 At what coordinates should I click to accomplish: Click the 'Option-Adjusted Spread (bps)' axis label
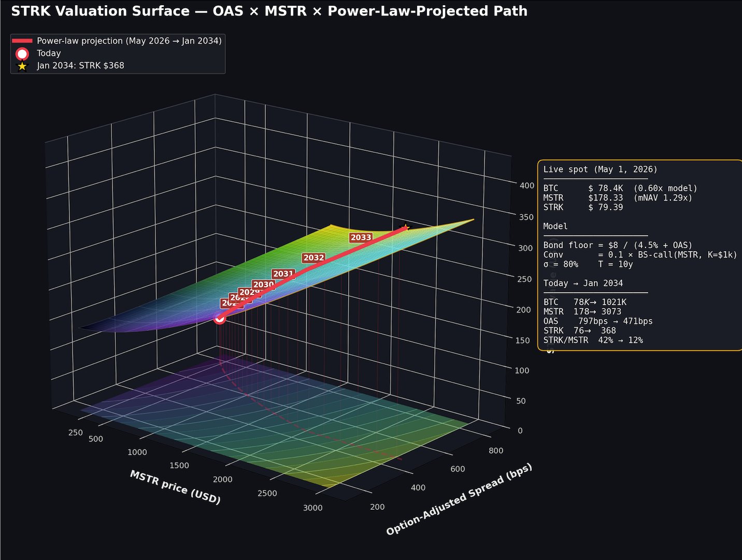pyautogui.click(x=459, y=499)
